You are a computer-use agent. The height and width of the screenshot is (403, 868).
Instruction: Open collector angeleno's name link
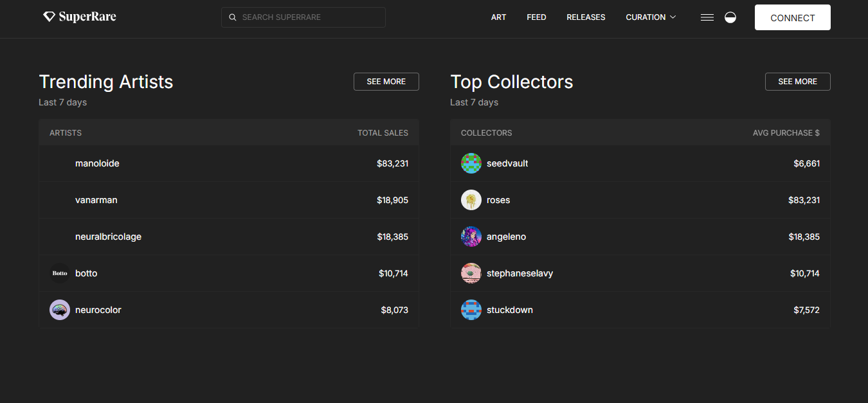[x=506, y=237]
